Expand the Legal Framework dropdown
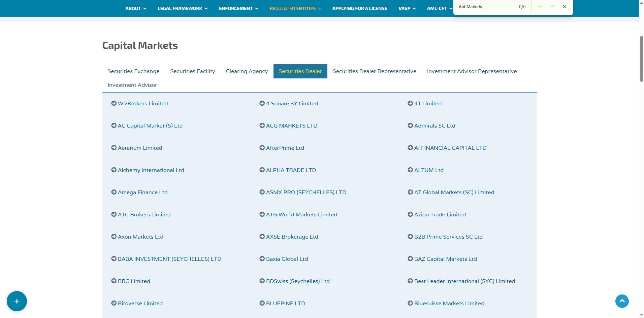Image resolution: width=644 pixels, height=318 pixels. click(182, 8)
